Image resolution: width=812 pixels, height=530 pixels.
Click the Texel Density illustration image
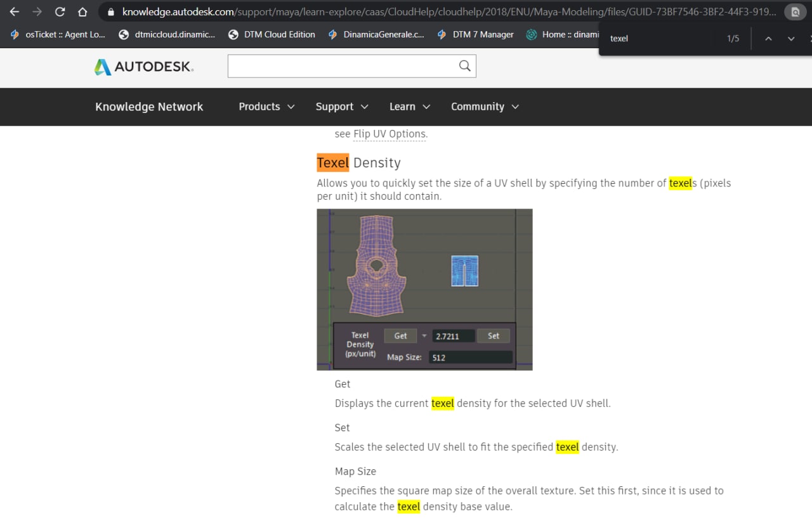click(x=424, y=290)
